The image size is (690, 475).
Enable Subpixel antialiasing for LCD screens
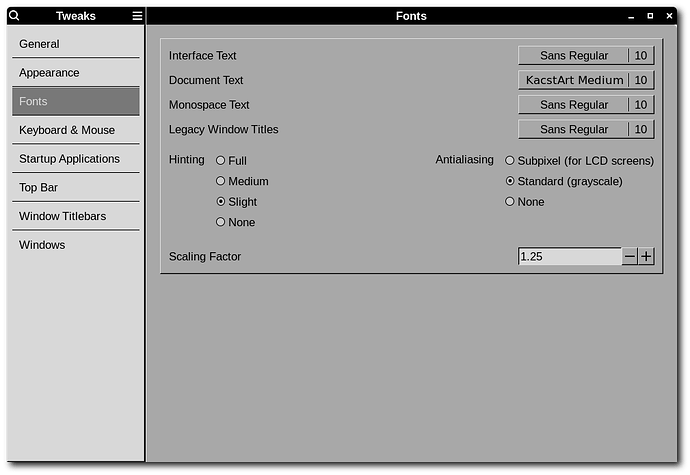[510, 161]
